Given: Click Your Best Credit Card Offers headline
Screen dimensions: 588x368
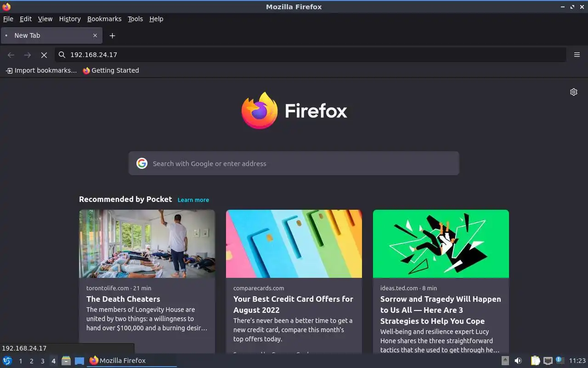Looking at the screenshot, I should pos(293,305).
